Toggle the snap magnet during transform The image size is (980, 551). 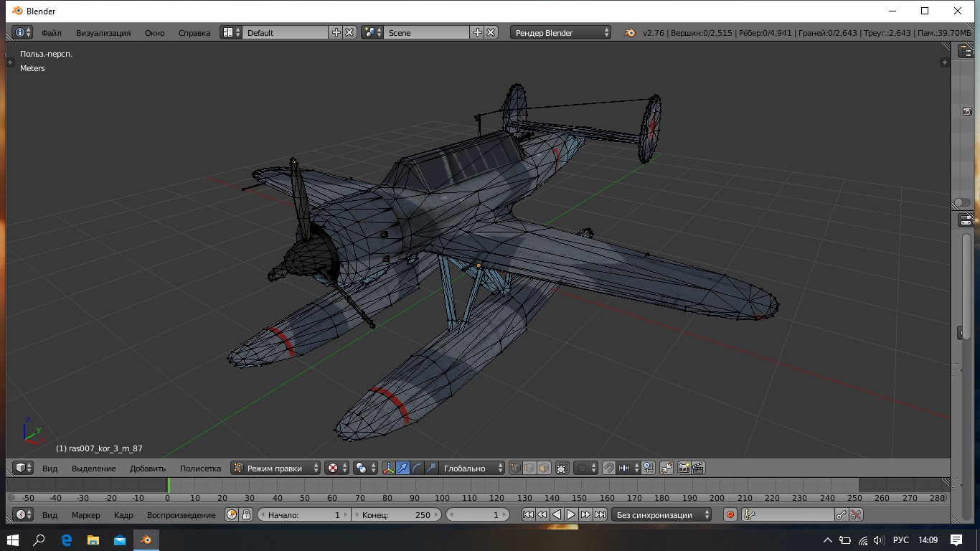tap(608, 468)
